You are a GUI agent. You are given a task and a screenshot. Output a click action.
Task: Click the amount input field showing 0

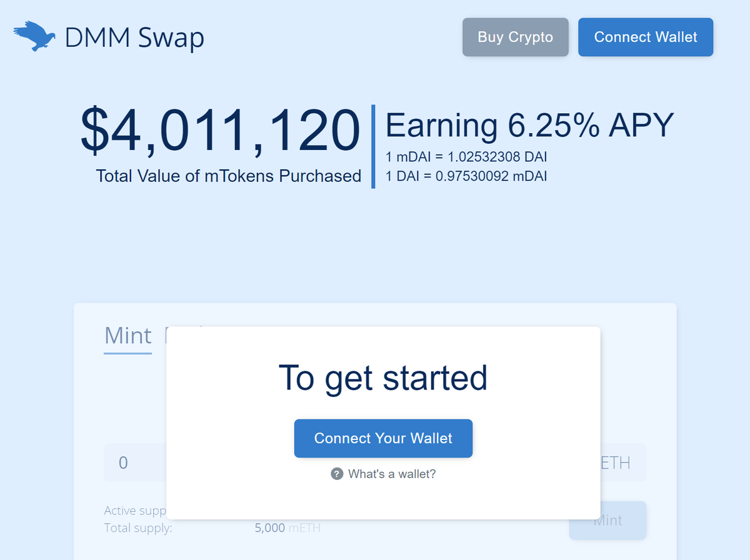coord(136,462)
